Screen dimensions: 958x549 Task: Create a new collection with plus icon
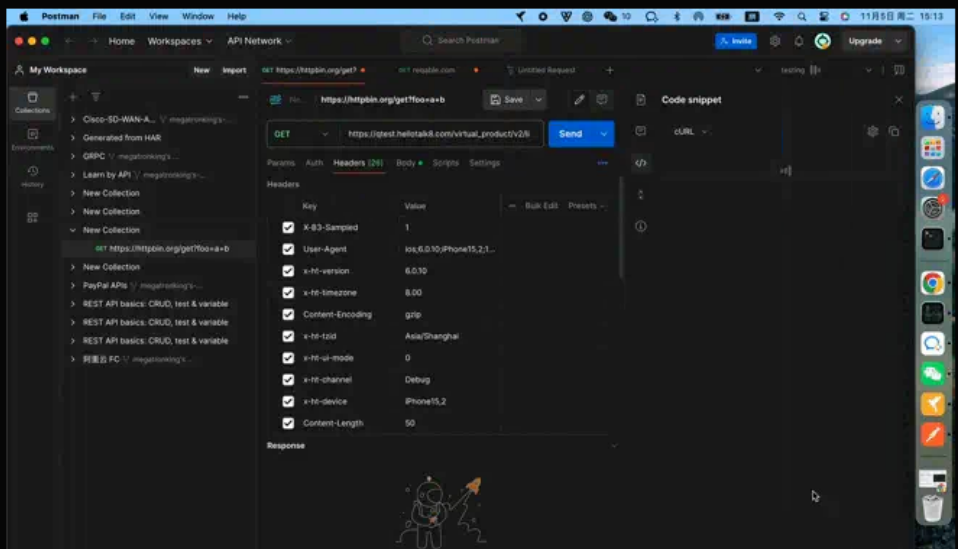click(x=73, y=97)
